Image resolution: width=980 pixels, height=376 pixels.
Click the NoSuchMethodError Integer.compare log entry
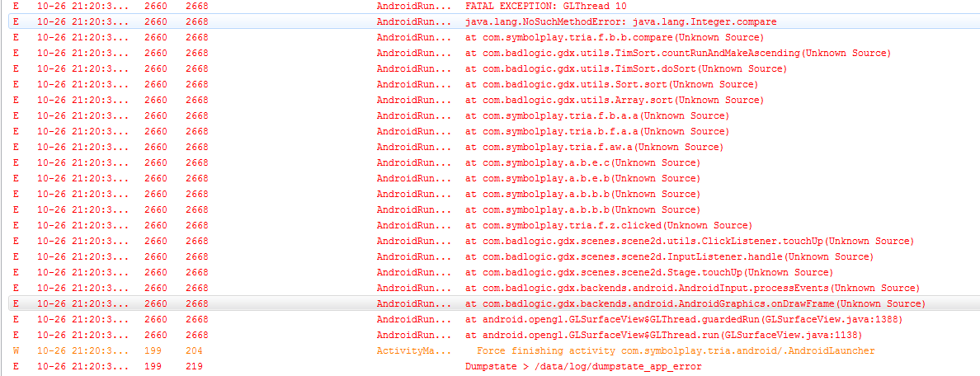point(620,21)
